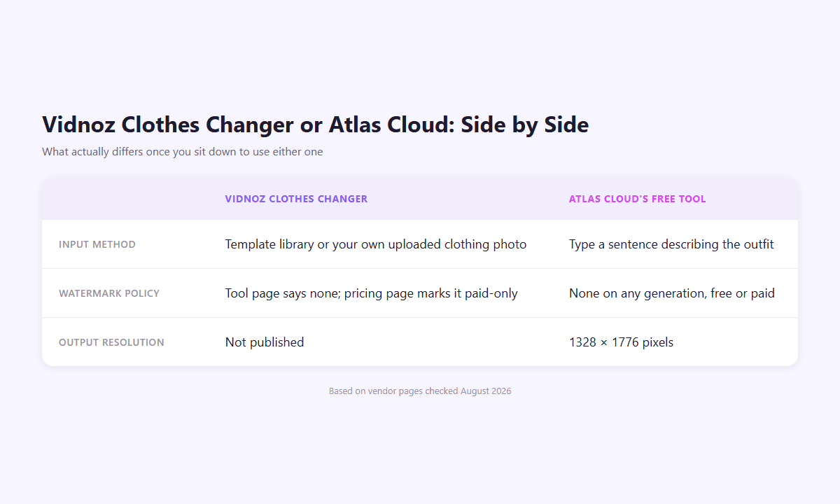Screen dimensions: 840x504
Task: Select the Input Method row label
Action: click(97, 244)
